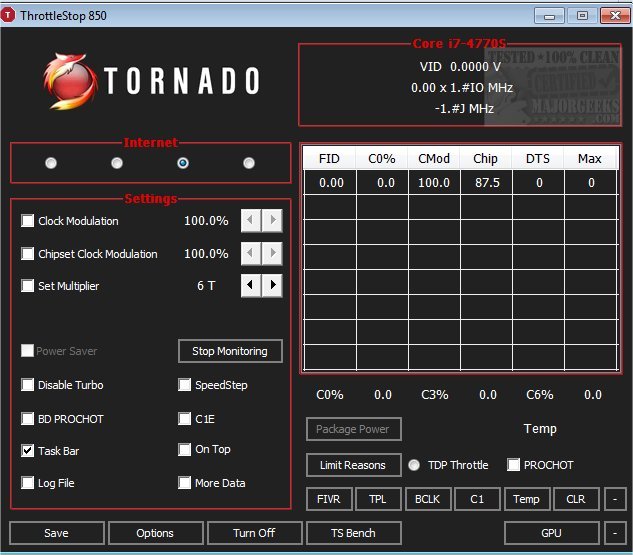Lower Set Multiplier with left arrow

click(251, 285)
